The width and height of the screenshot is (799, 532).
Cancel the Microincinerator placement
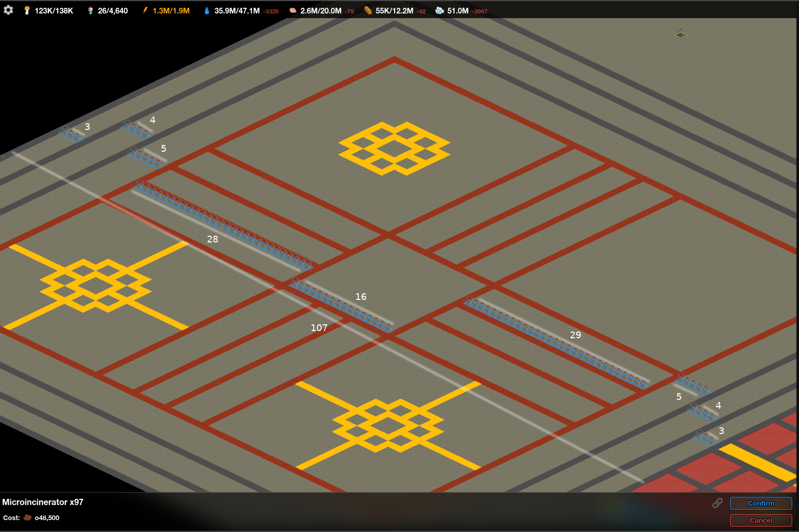pyautogui.click(x=761, y=520)
